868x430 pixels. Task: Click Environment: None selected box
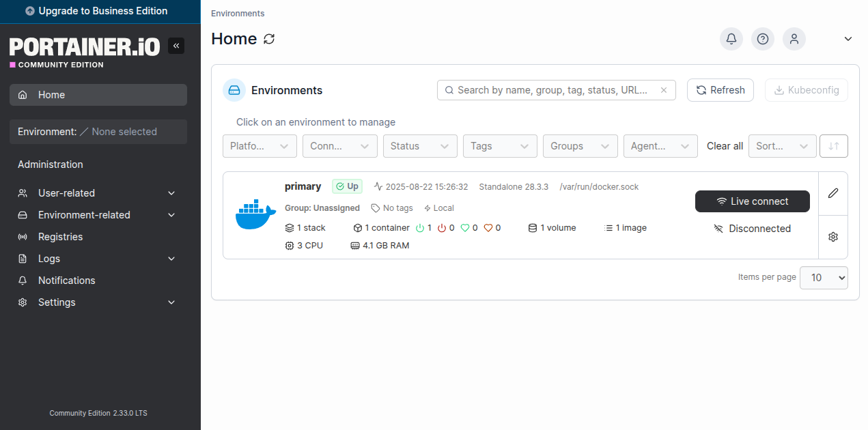[98, 132]
